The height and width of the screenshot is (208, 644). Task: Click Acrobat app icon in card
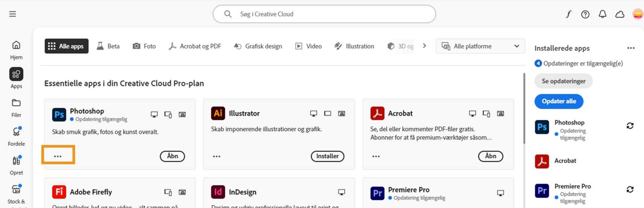(377, 113)
